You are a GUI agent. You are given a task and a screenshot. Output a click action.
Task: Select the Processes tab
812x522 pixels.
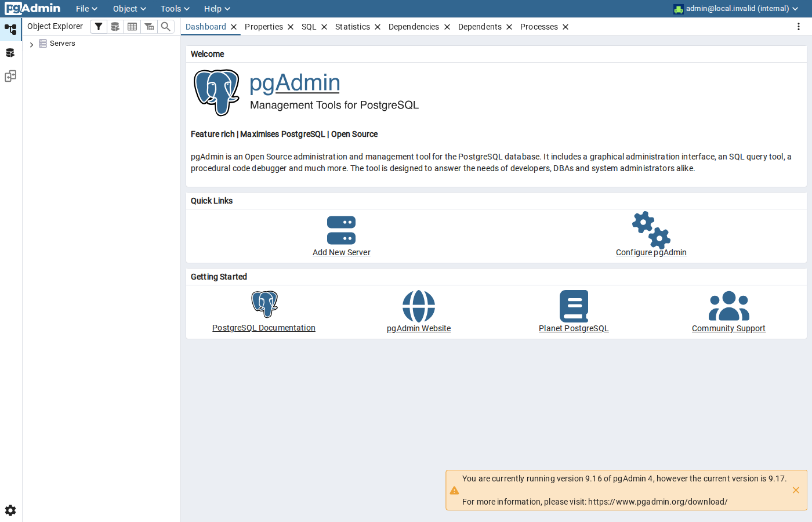click(x=539, y=27)
